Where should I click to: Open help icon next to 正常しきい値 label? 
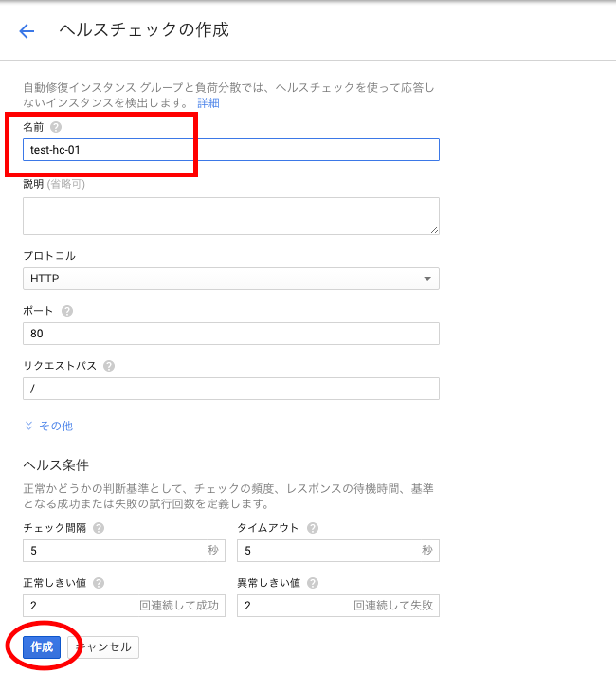pyautogui.click(x=99, y=583)
